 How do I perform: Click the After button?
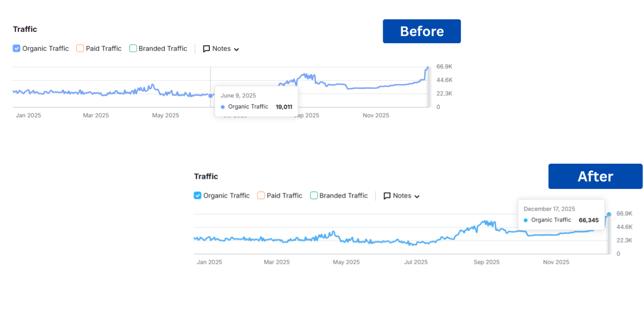(x=595, y=176)
